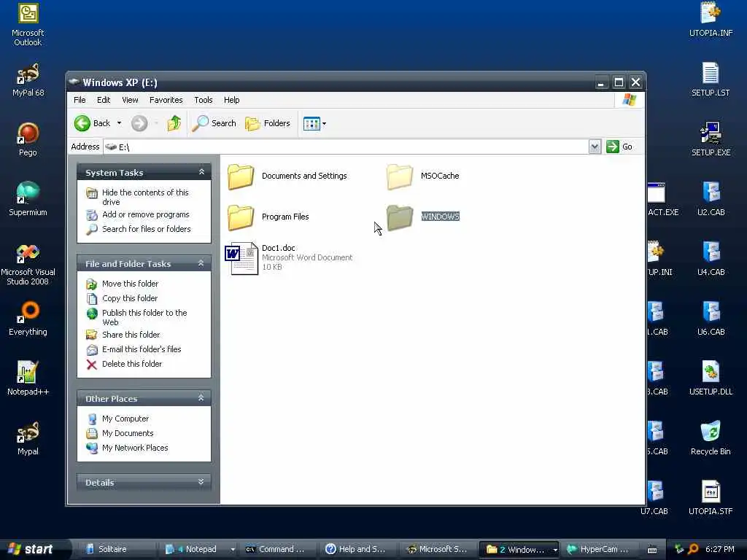Open the Search pane in Explorer
Screen dimensions: 747x560
coord(214,123)
